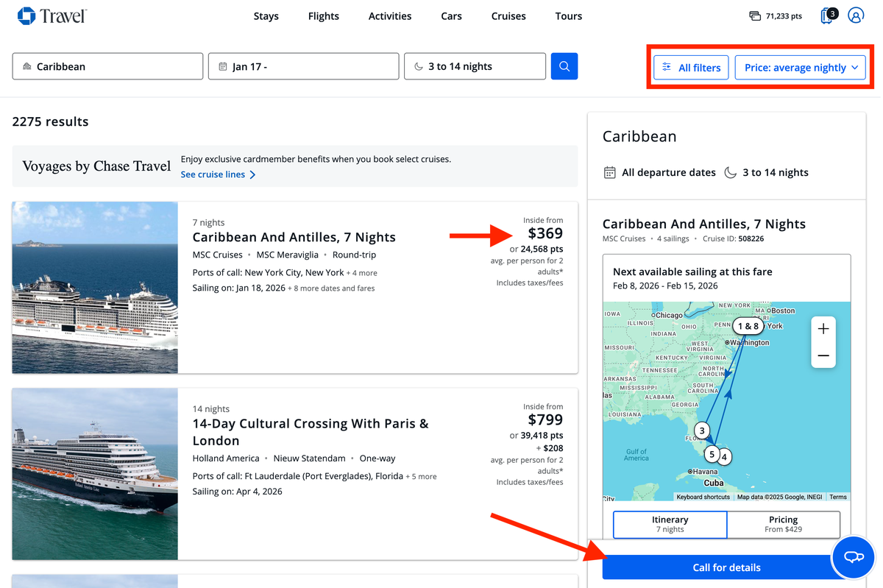Open the 3 to 14 nights selector
Screen dimensions: 883x588
475,66
